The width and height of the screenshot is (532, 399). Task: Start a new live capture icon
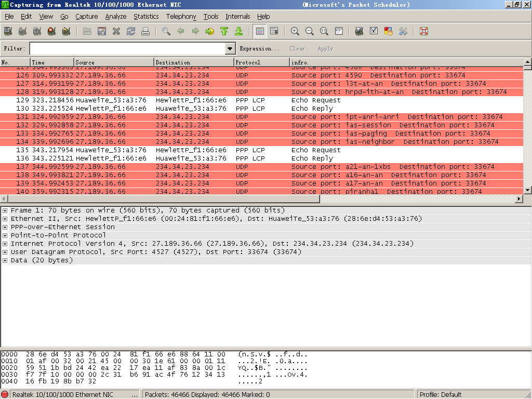click(37, 31)
